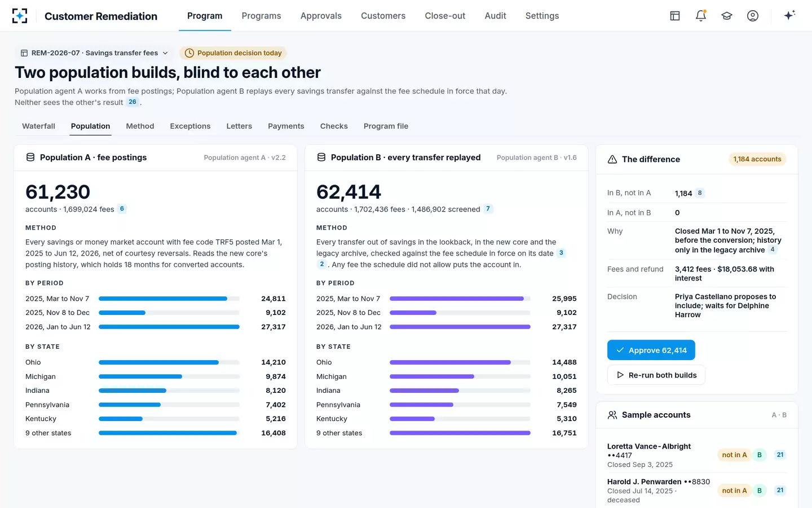
Task: Open citation 3 after 'on its date'
Action: (561, 253)
